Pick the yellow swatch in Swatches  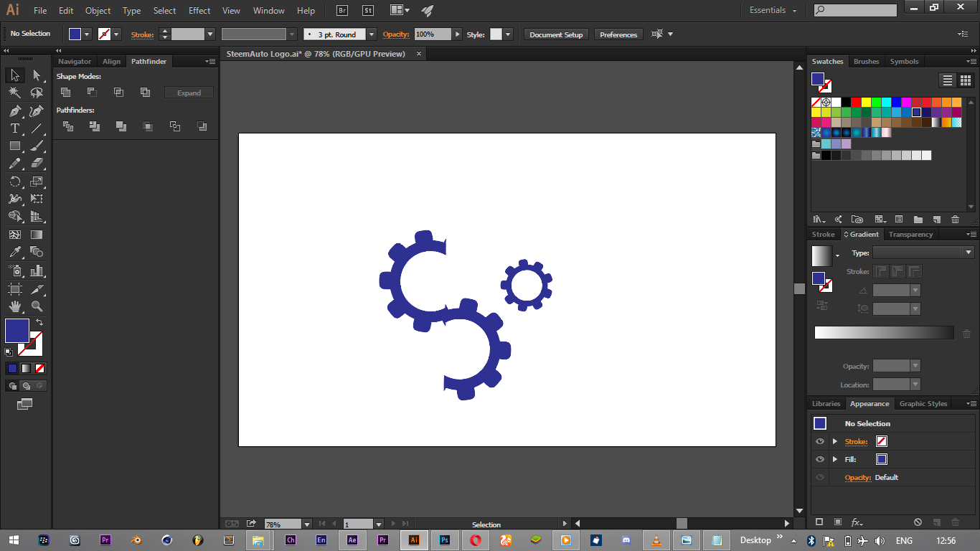(866, 102)
